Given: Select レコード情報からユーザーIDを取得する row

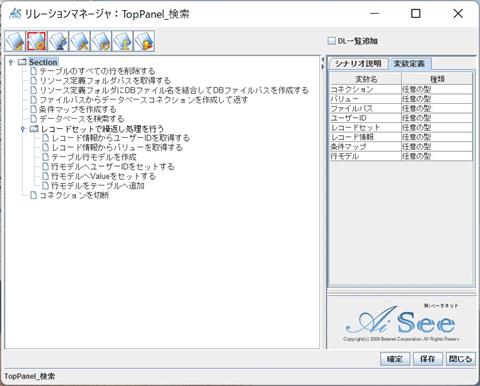Looking at the screenshot, I should point(121,138).
